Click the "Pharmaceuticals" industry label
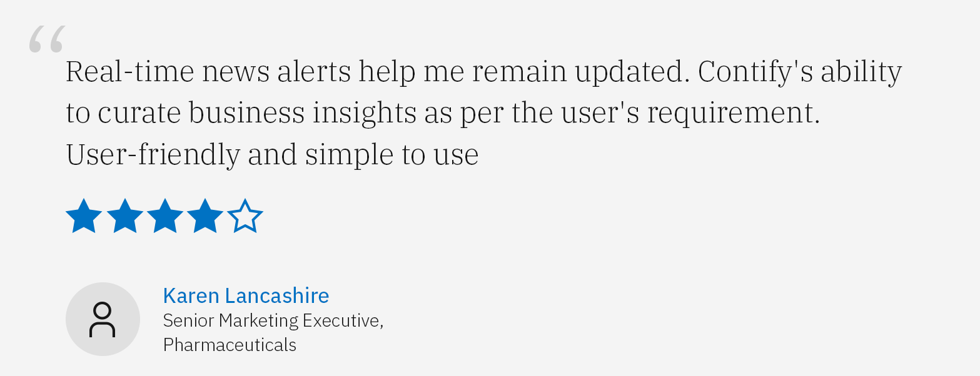 pos(230,344)
